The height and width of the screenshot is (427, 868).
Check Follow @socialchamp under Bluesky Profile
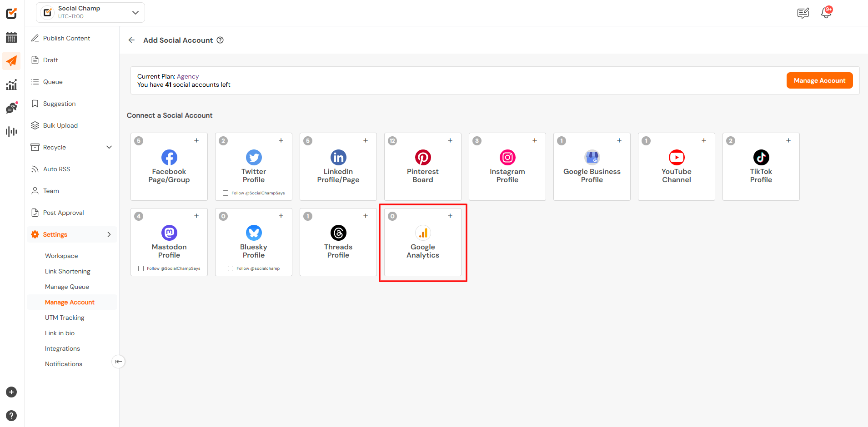[x=231, y=268]
